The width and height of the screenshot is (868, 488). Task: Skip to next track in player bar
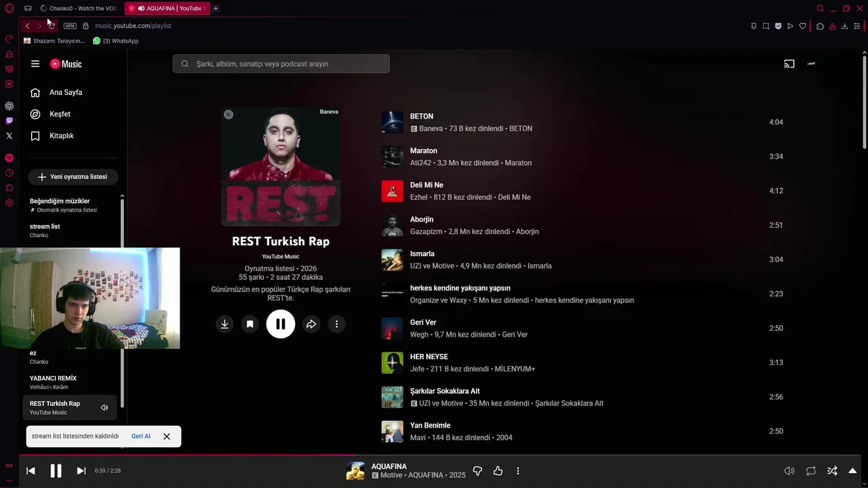[81, 470]
